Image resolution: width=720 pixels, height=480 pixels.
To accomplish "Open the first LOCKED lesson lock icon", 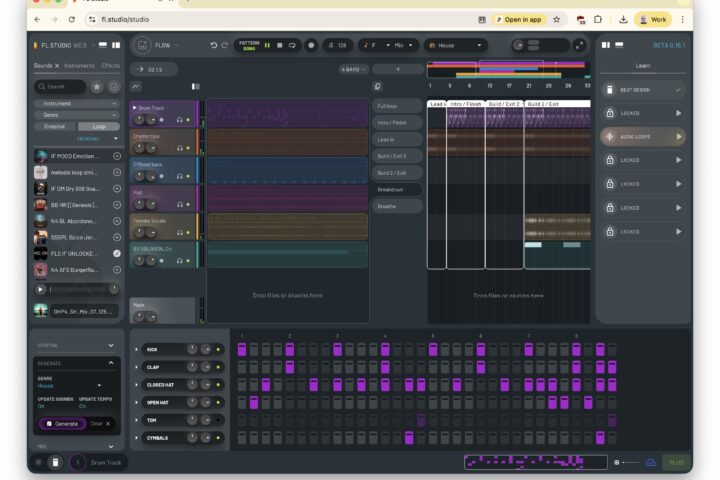I will pos(610,113).
